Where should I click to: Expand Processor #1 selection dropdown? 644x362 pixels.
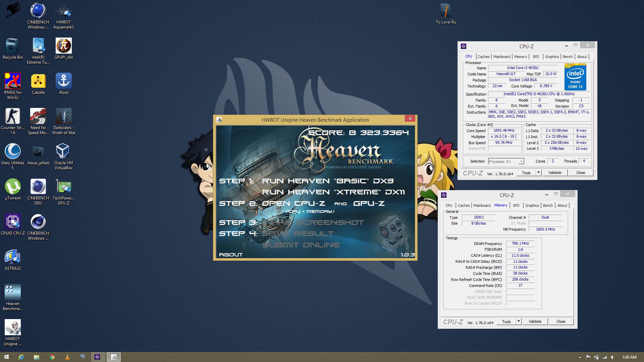pos(521,162)
